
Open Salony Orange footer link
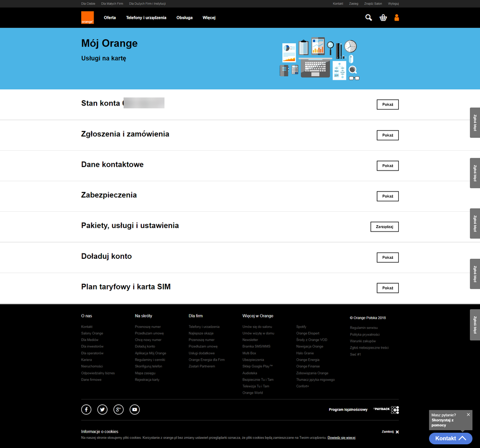92,333
